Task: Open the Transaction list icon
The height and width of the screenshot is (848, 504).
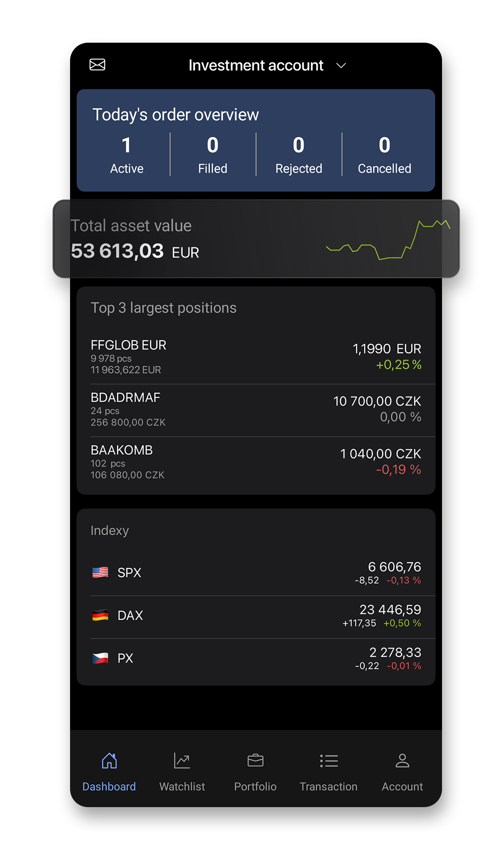Action: tap(329, 761)
